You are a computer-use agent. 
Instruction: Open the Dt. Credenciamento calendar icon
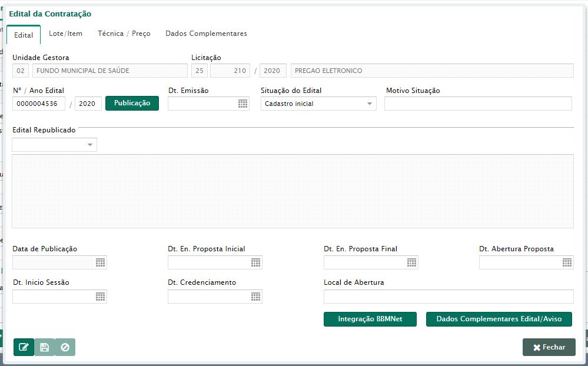255,297
